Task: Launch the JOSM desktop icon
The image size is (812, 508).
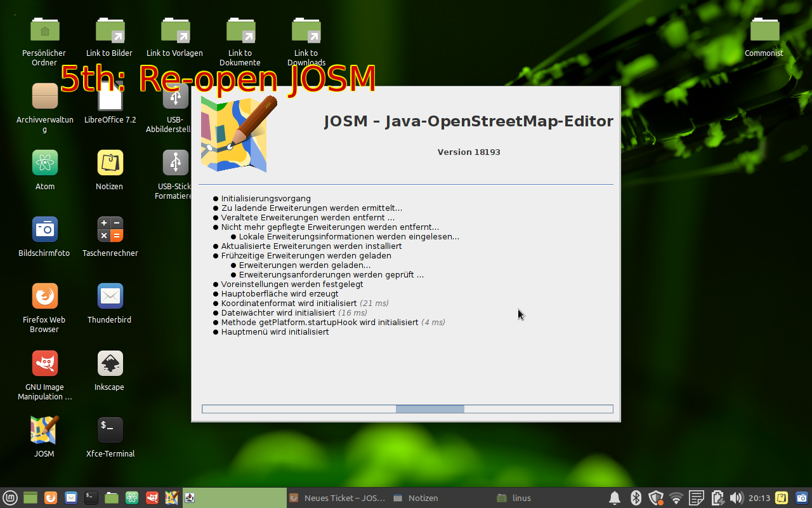Action: pyautogui.click(x=45, y=430)
